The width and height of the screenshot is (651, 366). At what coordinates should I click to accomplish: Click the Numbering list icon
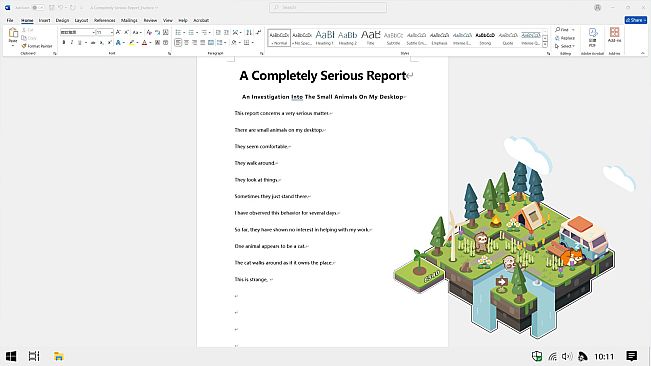(x=191, y=32)
